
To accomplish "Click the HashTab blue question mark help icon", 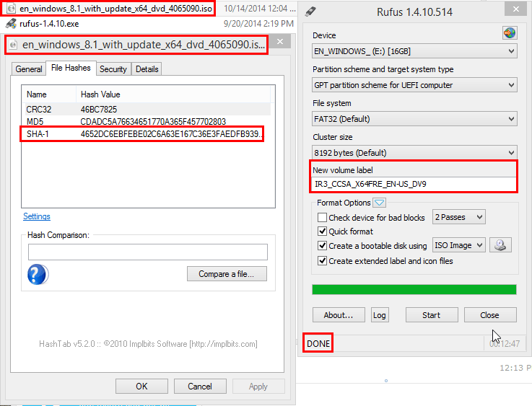I will pos(38,274).
